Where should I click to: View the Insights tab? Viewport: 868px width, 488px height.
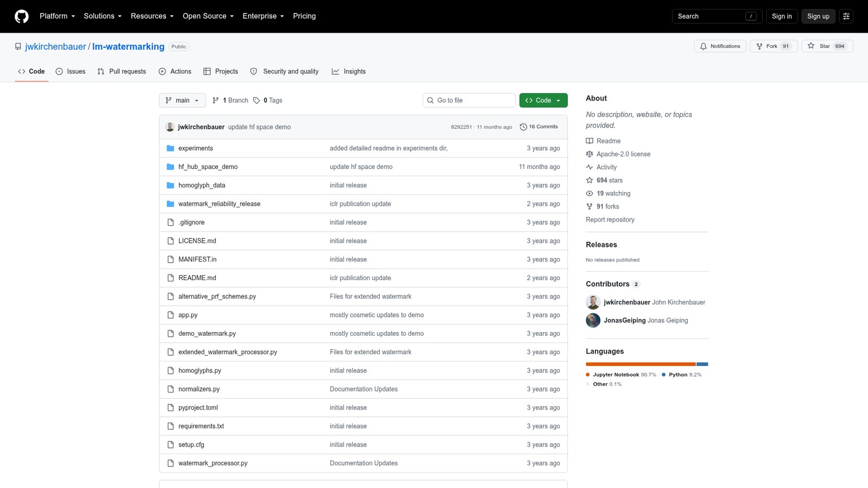[349, 72]
